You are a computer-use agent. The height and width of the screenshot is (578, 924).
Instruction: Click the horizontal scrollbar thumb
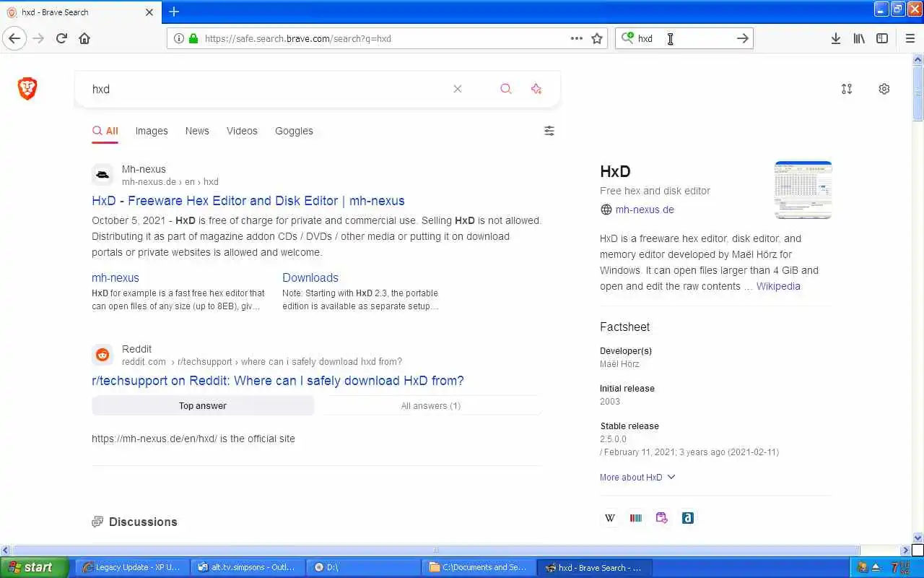(436, 551)
